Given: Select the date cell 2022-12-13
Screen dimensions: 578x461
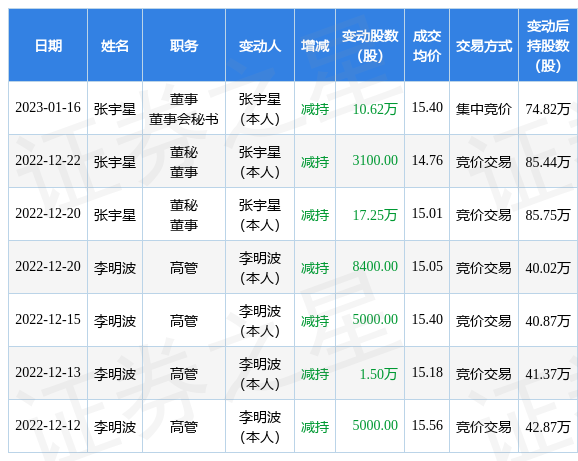Looking at the screenshot, I should 48,373.
